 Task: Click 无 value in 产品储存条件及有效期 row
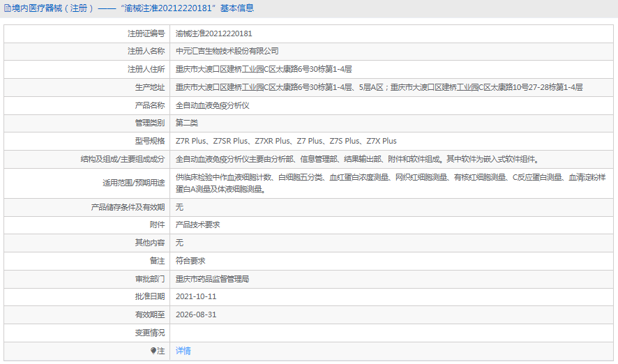179,207
